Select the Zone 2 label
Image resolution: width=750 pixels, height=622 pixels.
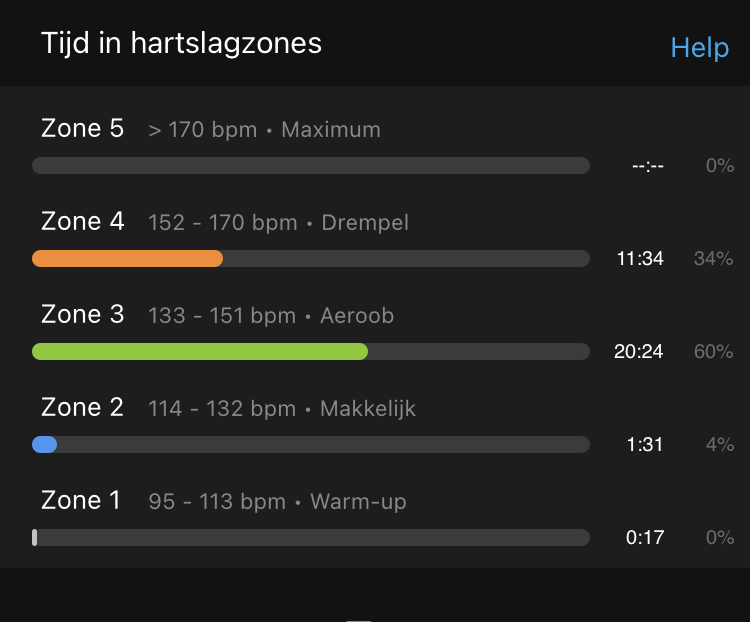(x=82, y=407)
